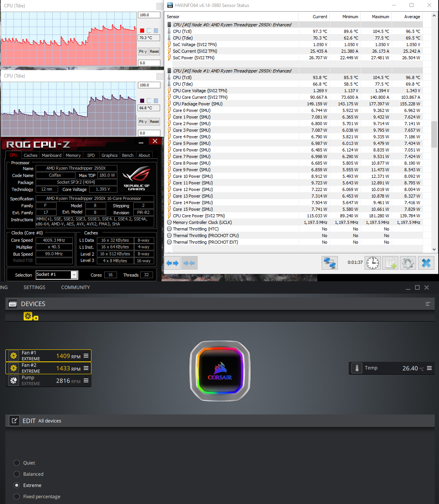Click the CPU Package Power lightning icon
Image resolution: width=439 pixels, height=504 pixels.
coord(169,104)
